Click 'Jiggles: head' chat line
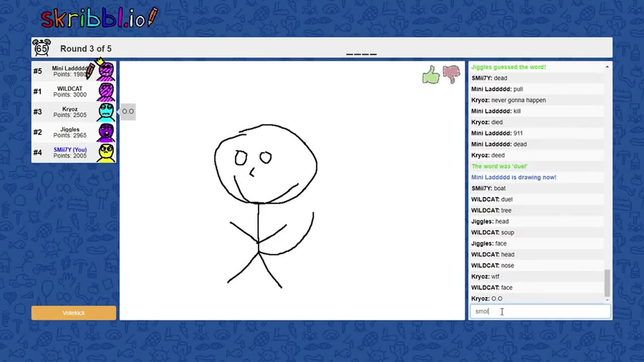 (490, 221)
